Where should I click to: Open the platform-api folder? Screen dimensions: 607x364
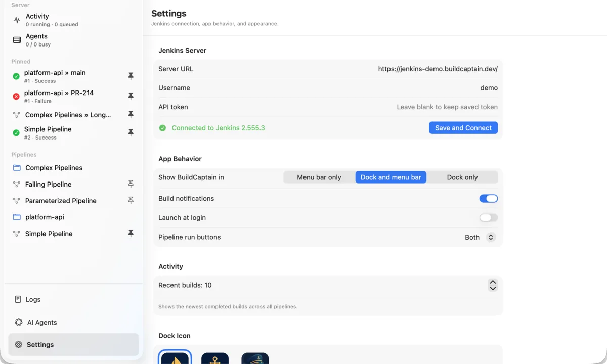pyautogui.click(x=73, y=217)
